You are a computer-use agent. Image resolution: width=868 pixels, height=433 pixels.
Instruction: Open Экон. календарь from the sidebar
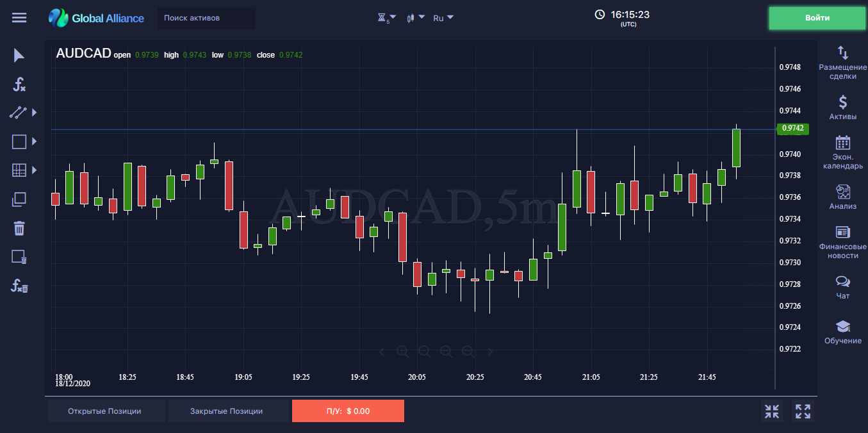(x=842, y=152)
